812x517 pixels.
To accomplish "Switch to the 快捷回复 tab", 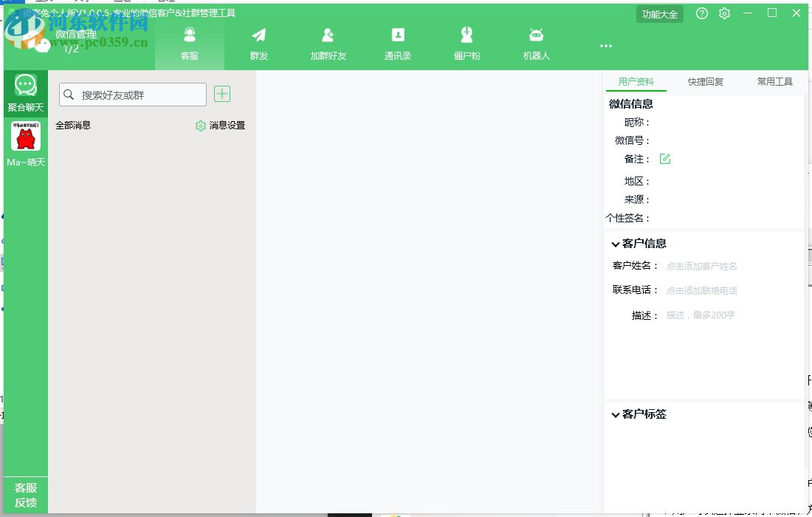I will coord(706,81).
